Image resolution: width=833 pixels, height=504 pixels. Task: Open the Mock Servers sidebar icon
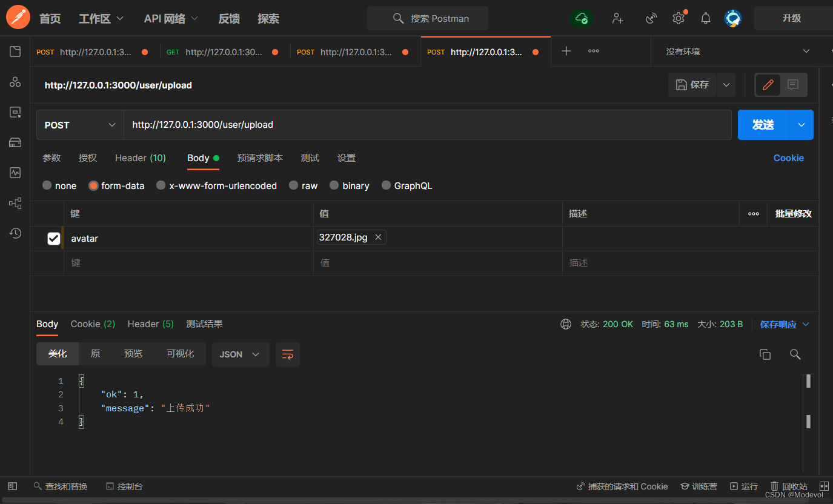(15, 142)
